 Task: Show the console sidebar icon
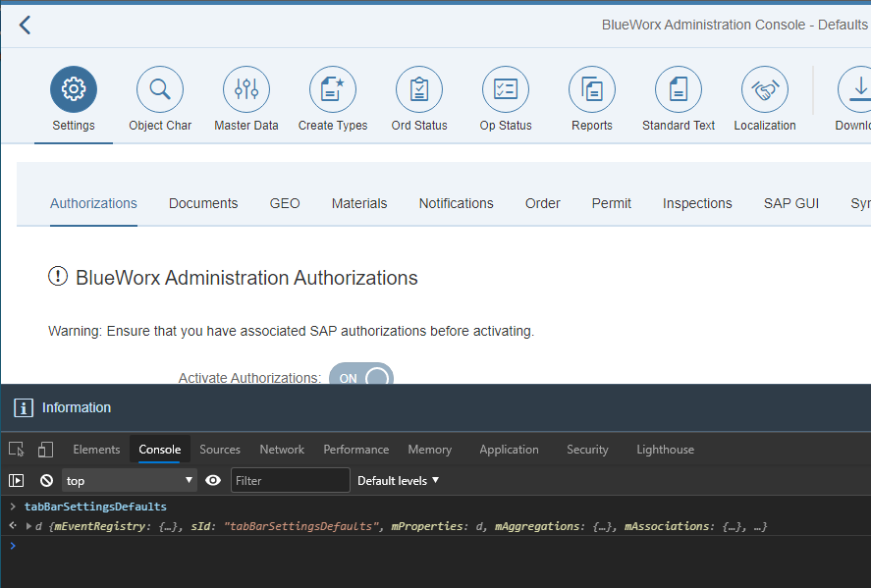pos(17,480)
